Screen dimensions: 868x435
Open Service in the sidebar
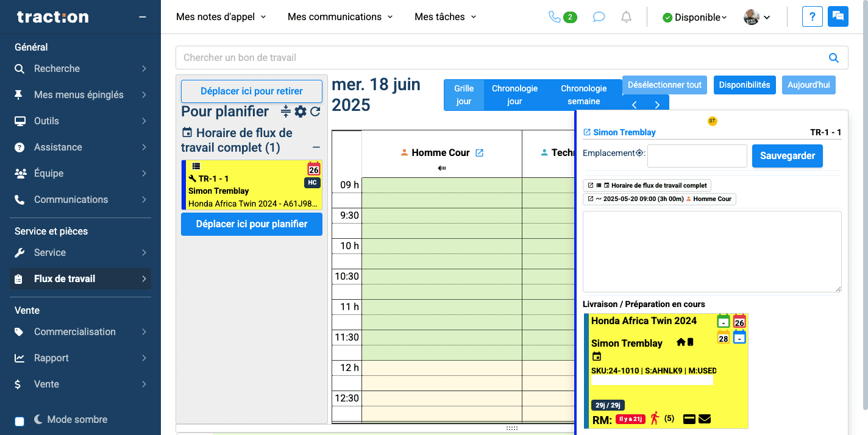pyautogui.click(x=80, y=253)
